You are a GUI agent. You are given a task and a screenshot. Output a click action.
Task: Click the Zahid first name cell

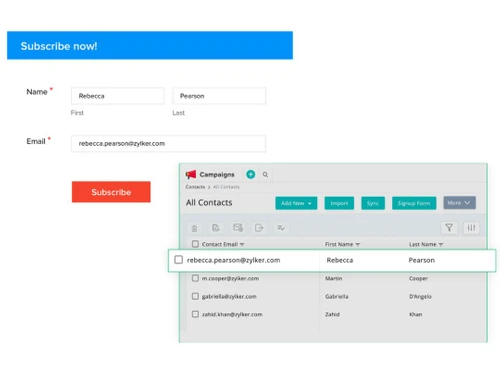tap(332, 314)
